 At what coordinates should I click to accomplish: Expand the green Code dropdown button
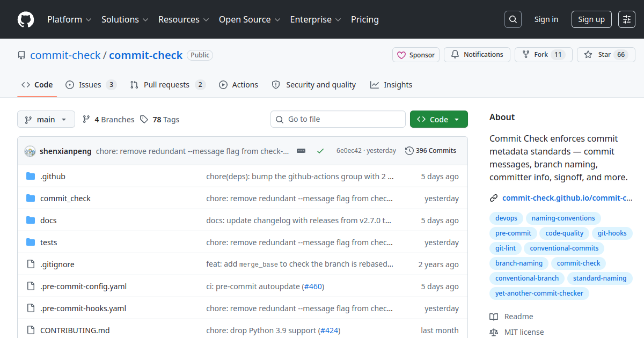[439, 119]
